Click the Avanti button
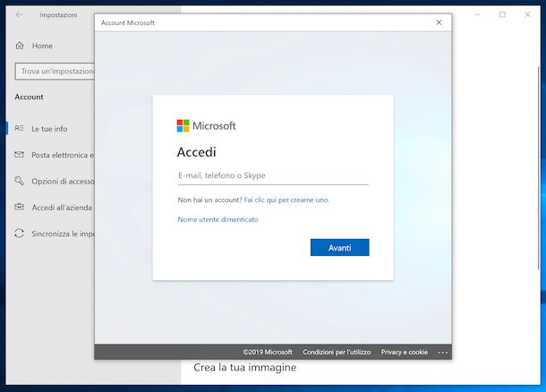546x392 pixels. (x=339, y=248)
